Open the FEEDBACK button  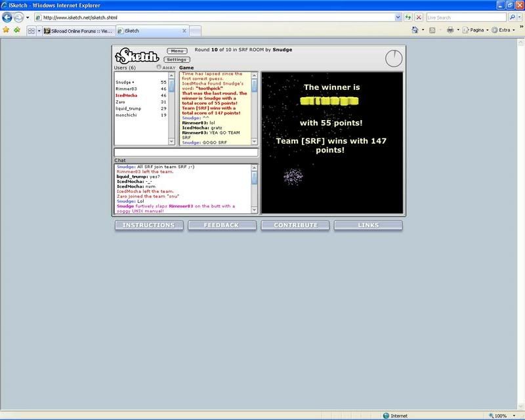pyautogui.click(x=222, y=225)
